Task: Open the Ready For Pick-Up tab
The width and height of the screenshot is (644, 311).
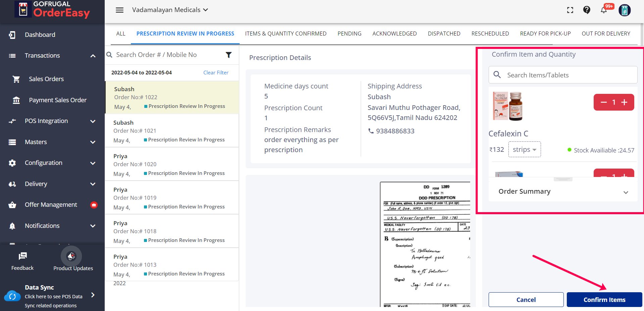Action: point(545,34)
